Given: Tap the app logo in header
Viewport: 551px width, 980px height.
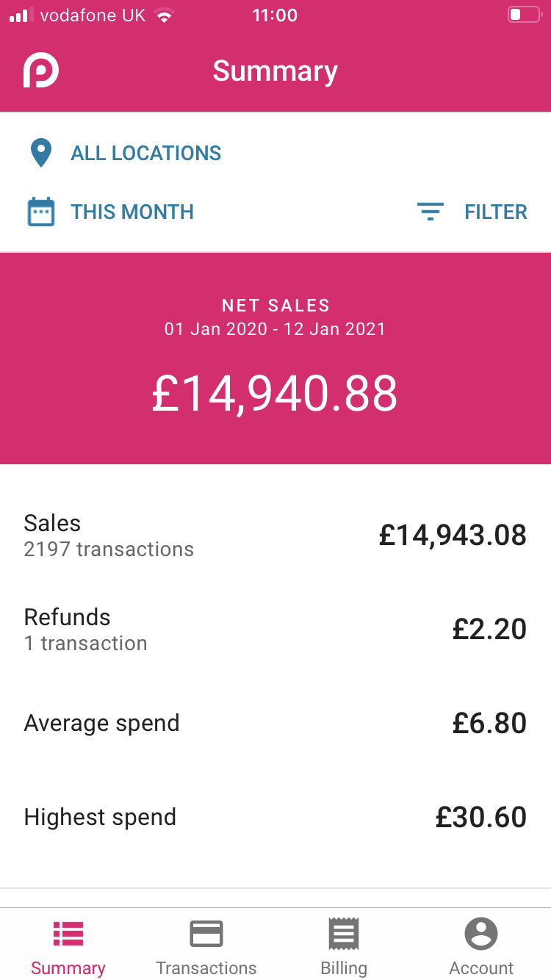Looking at the screenshot, I should coord(41,71).
